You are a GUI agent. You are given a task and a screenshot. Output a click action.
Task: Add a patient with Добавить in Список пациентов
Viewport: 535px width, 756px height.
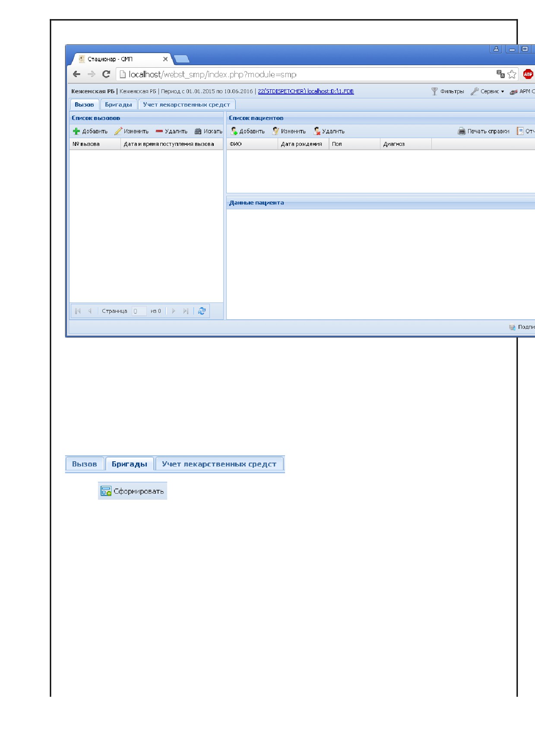tap(247, 131)
